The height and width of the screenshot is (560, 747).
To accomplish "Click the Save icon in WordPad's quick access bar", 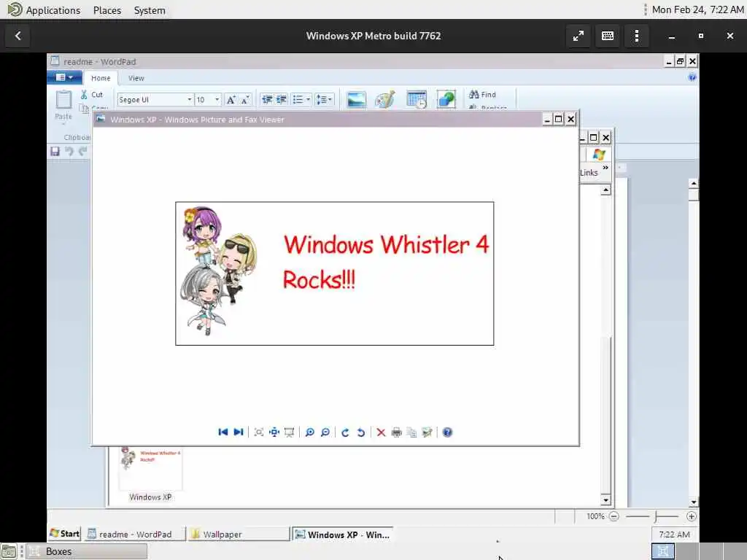I will pyautogui.click(x=55, y=151).
